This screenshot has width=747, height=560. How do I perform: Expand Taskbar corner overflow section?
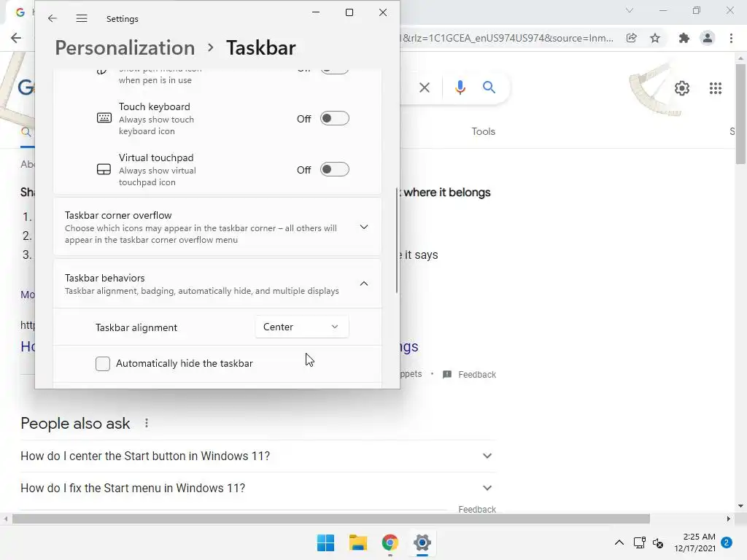pos(364,227)
